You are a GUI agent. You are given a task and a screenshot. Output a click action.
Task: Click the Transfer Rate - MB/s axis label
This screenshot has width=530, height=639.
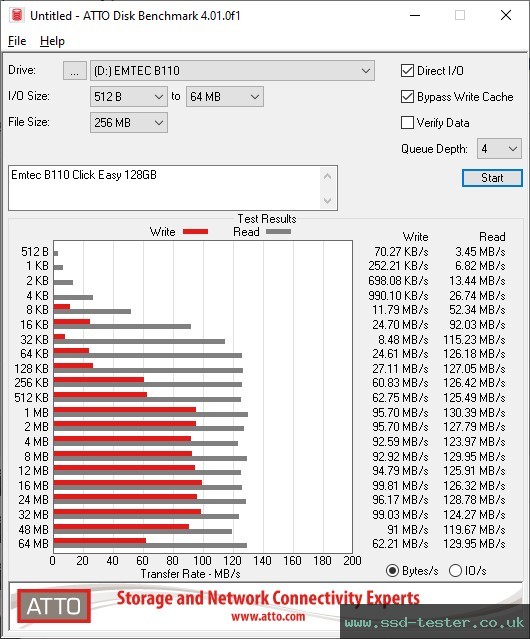[191, 574]
